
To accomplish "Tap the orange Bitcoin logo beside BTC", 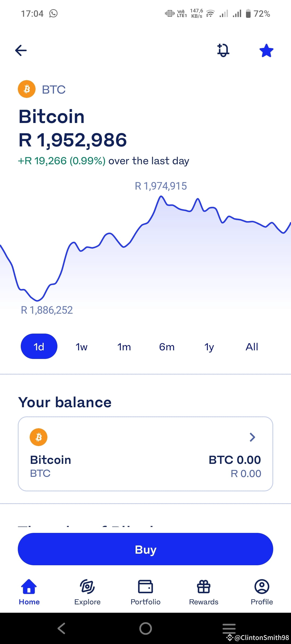I will click(x=27, y=89).
